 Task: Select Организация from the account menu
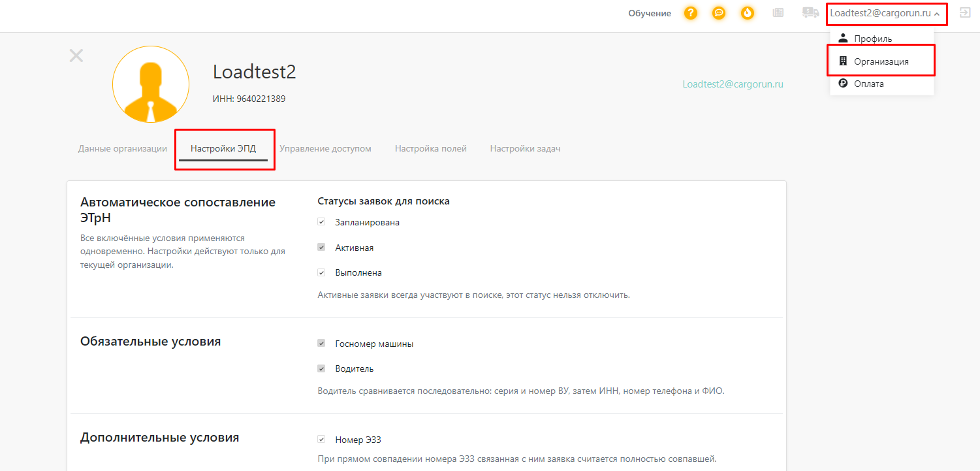(x=882, y=61)
